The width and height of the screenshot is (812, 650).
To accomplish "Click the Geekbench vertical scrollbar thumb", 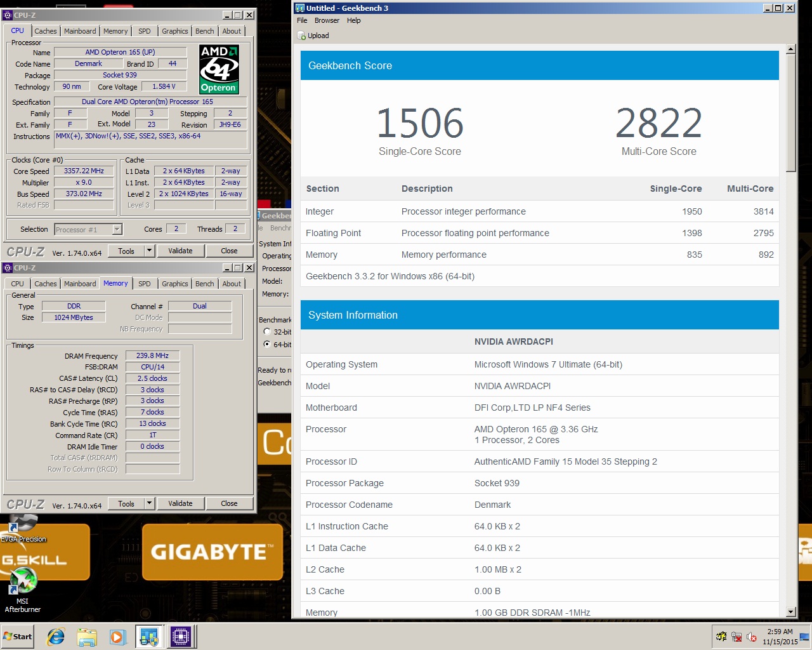I will 790,113.
